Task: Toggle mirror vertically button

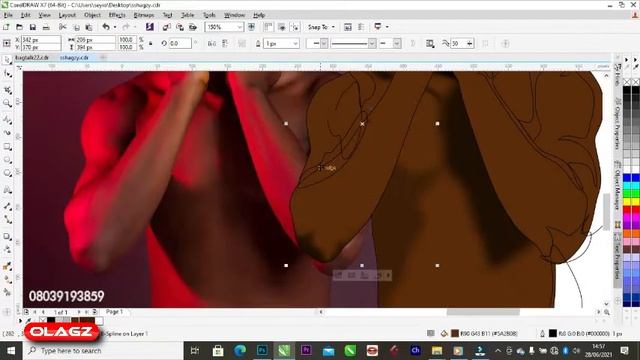Action: (x=225, y=43)
